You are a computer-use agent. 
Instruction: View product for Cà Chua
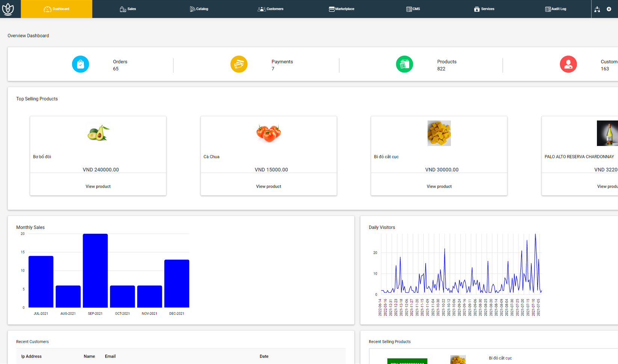point(269,187)
